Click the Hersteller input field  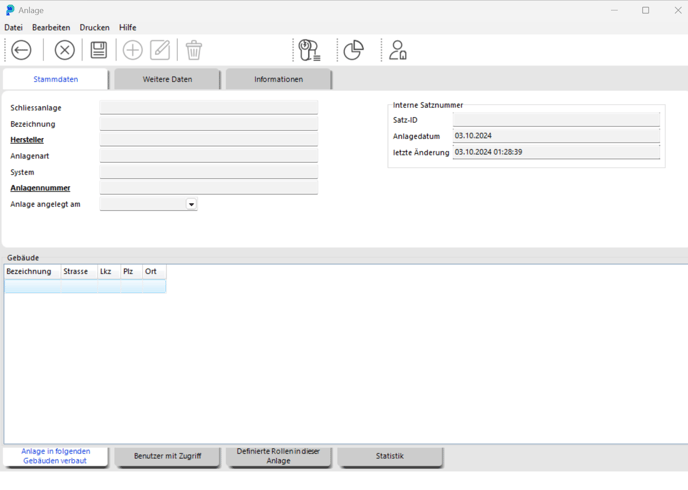point(208,139)
